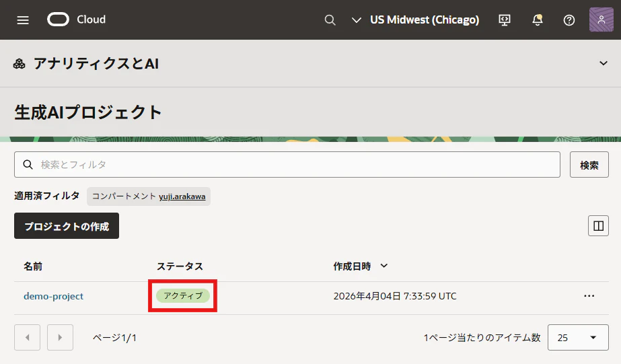621x364 pixels.
Task: Open the demo-project link
Action: click(53, 296)
